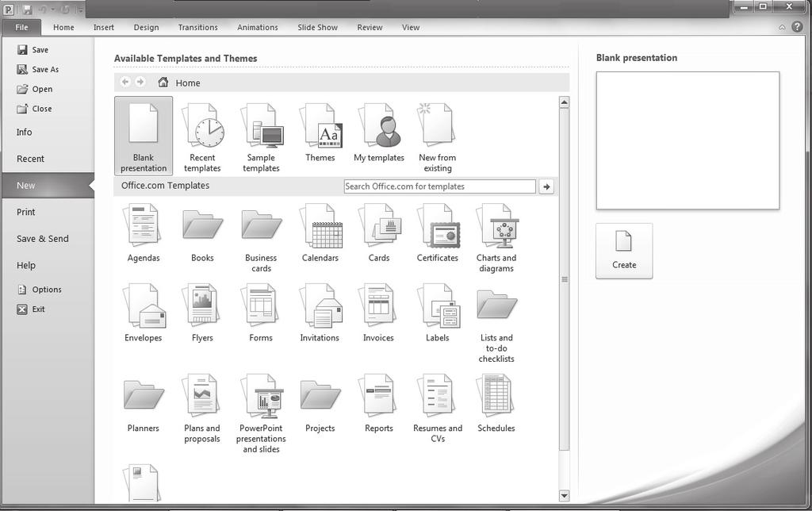Click the template list scroll down arrow
This screenshot has height=511, width=812.
point(565,496)
